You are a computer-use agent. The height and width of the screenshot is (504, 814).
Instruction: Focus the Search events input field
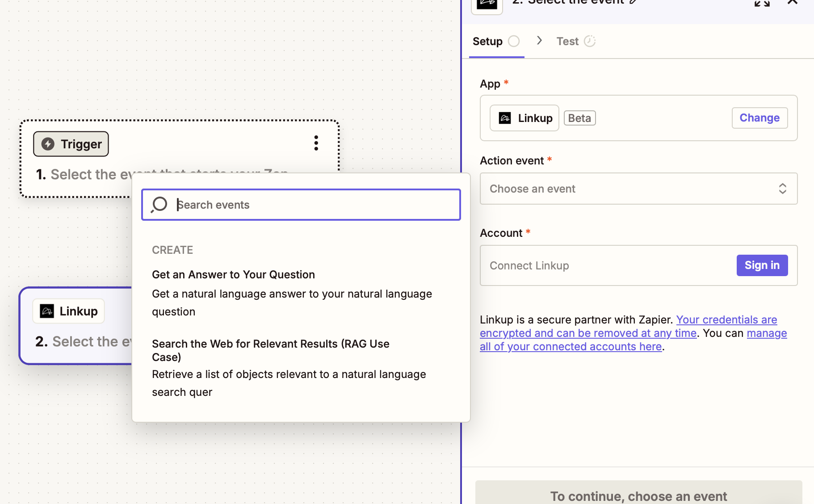301,205
